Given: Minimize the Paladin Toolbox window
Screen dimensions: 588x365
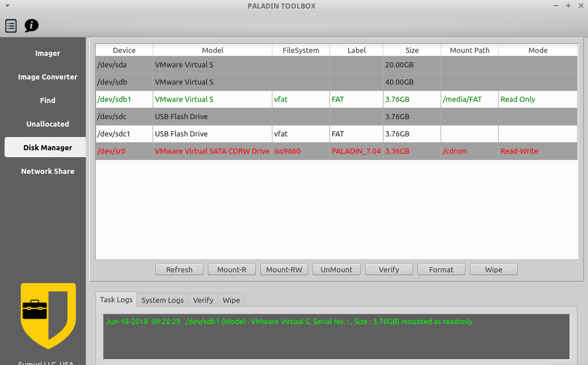Looking at the screenshot, I should pos(556,6).
